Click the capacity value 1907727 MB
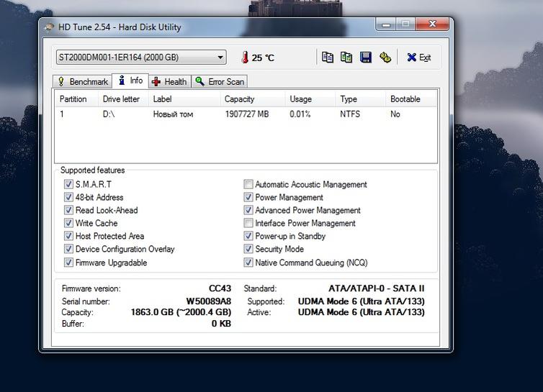The height and width of the screenshot is (392, 543). (x=247, y=114)
